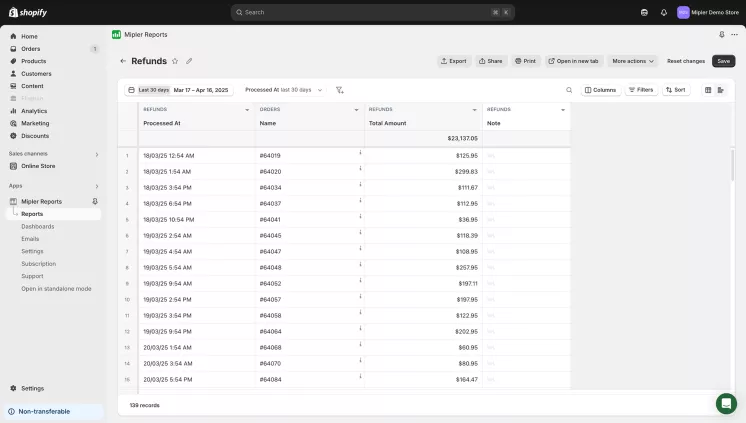Open the Last 30 days date range picker

(x=178, y=90)
